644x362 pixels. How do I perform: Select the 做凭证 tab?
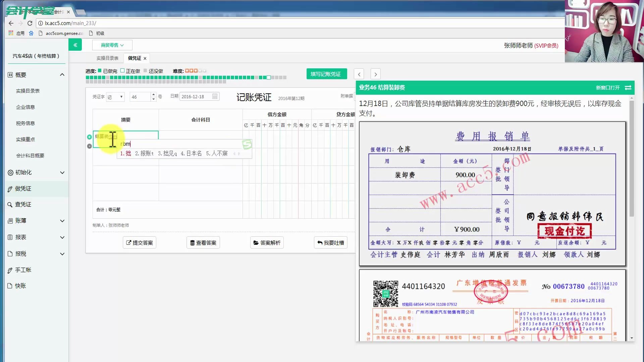point(135,58)
